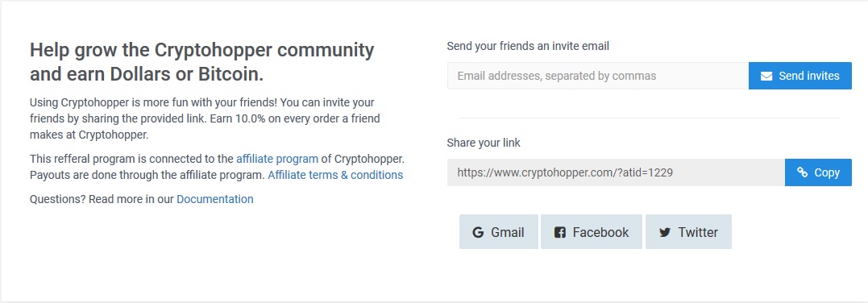Share via the Gmail button
Image resolution: width=868 pixels, height=303 pixels.
point(498,231)
